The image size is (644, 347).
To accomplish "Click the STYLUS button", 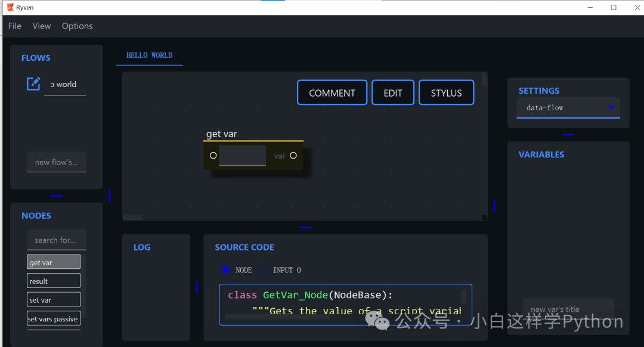I will [x=446, y=93].
